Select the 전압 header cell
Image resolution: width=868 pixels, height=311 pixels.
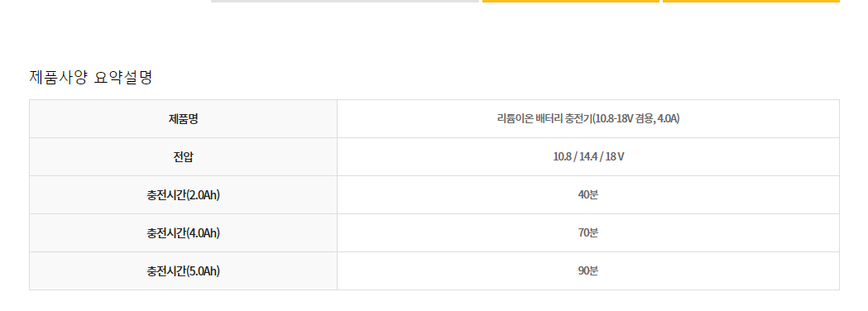(183, 157)
